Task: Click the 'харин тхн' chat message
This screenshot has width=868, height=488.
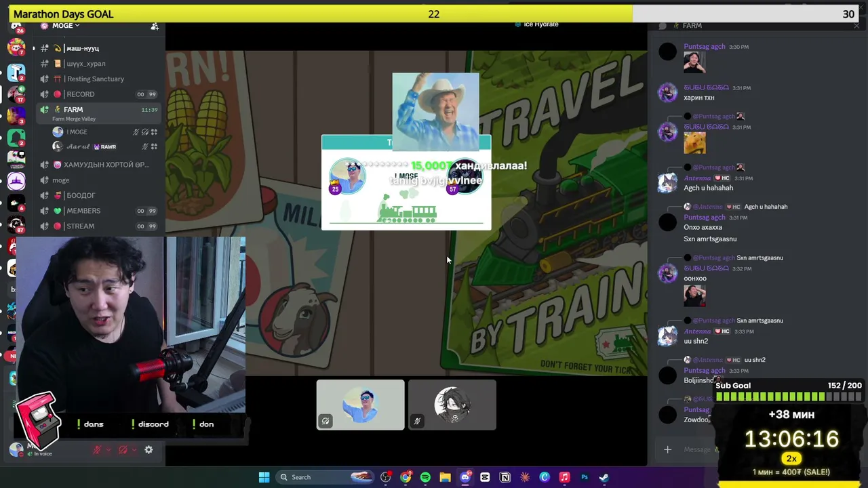Action: coord(699,98)
